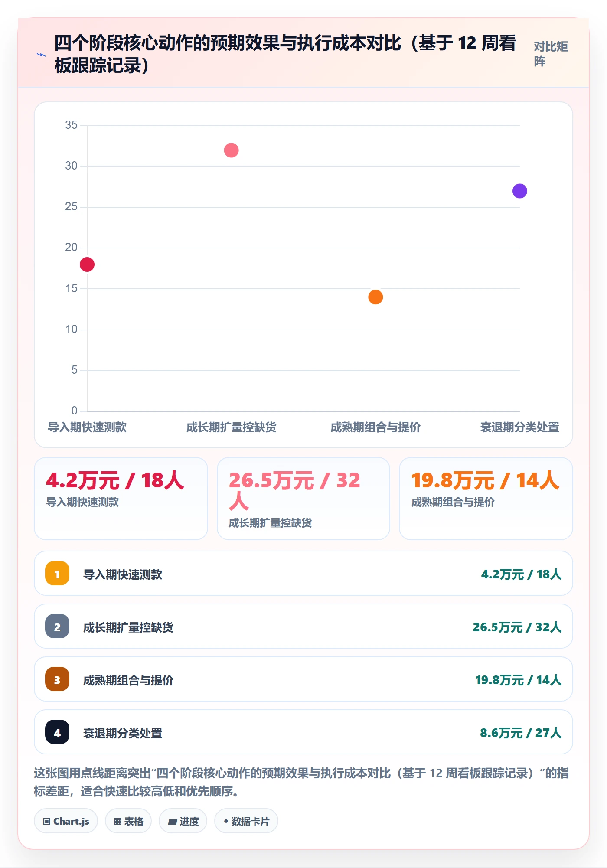Click the 导入期快速测款 x-axis label

[87, 427]
